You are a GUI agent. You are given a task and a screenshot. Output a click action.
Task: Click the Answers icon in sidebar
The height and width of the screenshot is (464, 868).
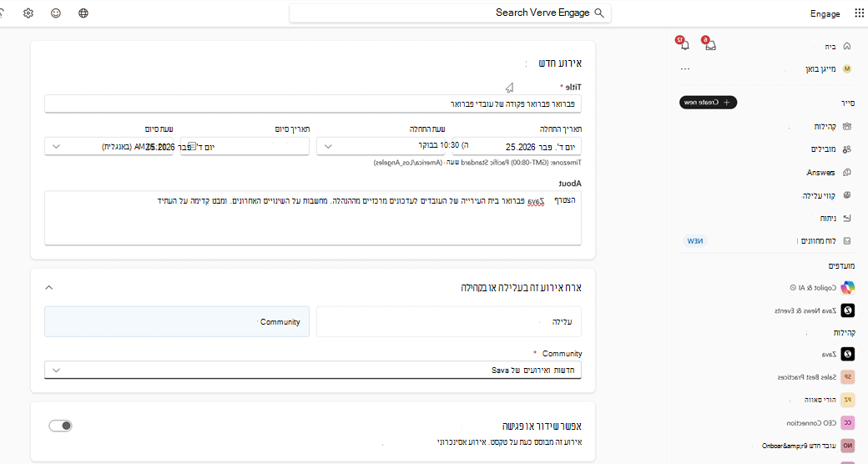coord(847,172)
